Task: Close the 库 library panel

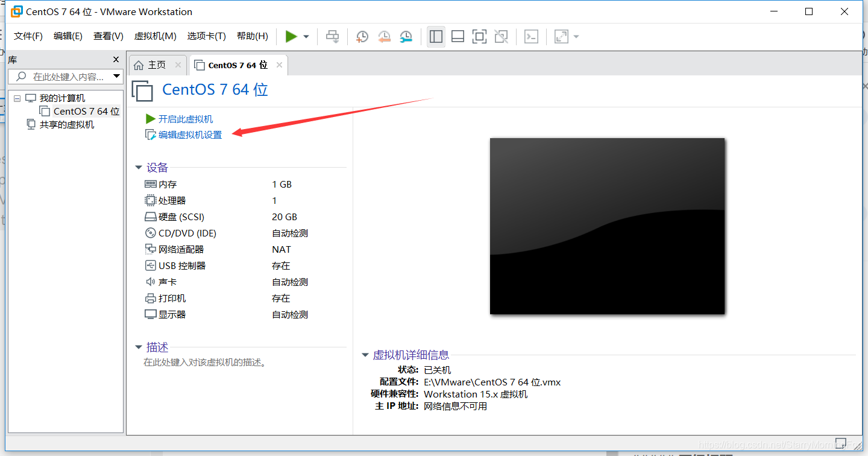Action: coord(116,59)
